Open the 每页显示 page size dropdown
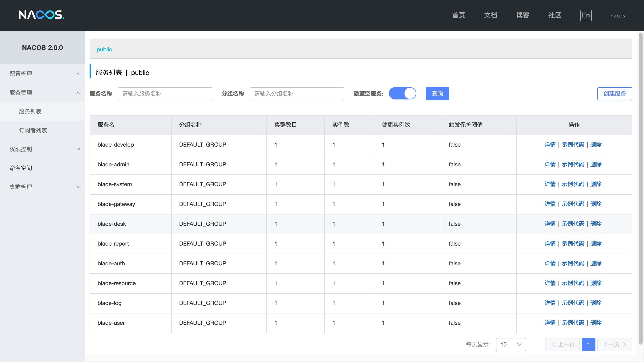The width and height of the screenshot is (644, 362). tap(511, 344)
